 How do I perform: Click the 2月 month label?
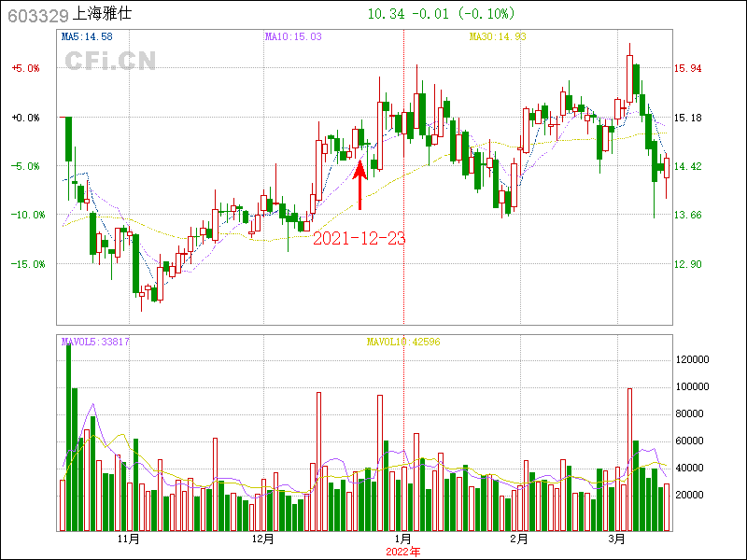coord(519,539)
